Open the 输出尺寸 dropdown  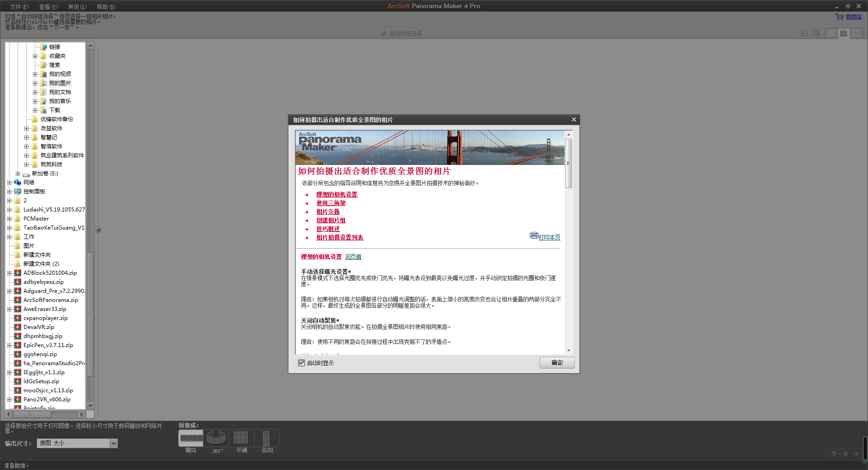[114, 443]
